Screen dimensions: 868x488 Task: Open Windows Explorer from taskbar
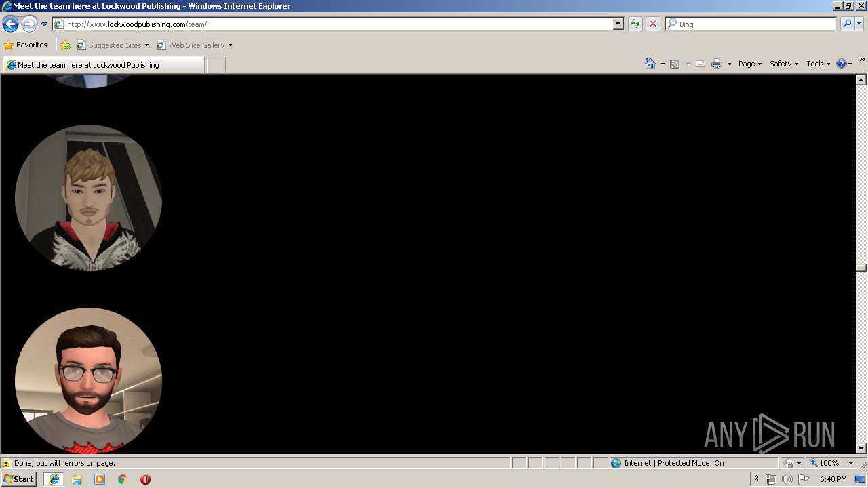77,479
